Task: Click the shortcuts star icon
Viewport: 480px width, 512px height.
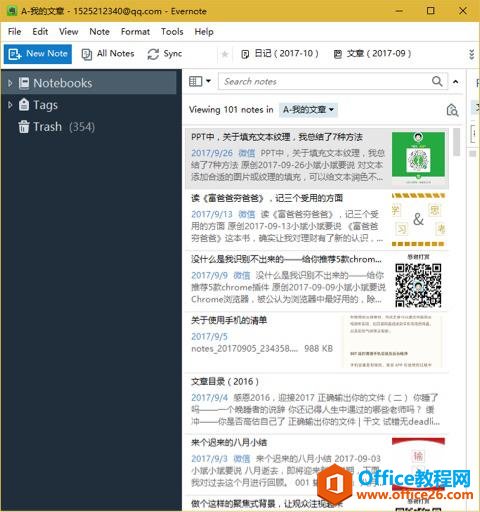Action: pos(225,54)
